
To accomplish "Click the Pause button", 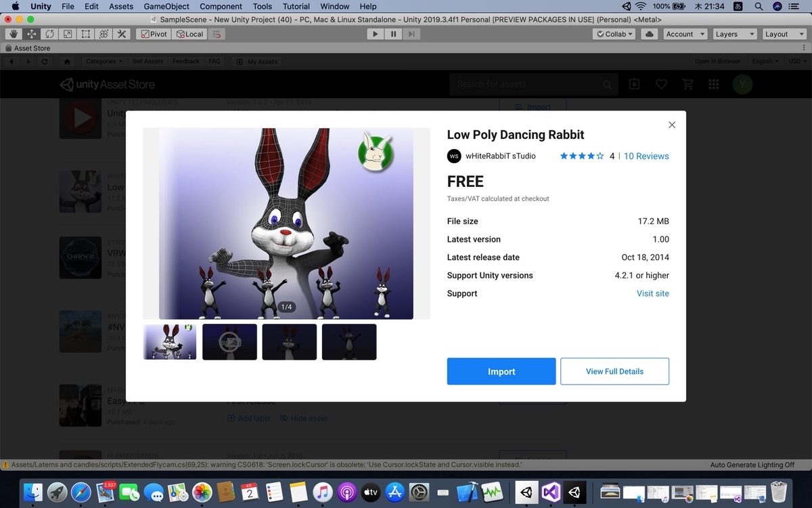I will coord(393,34).
